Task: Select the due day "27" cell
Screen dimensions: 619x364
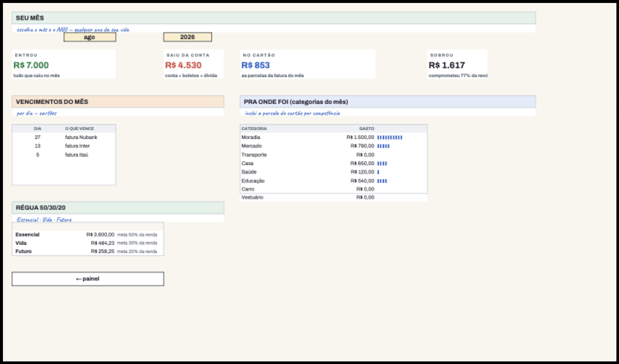Action: pyautogui.click(x=38, y=137)
